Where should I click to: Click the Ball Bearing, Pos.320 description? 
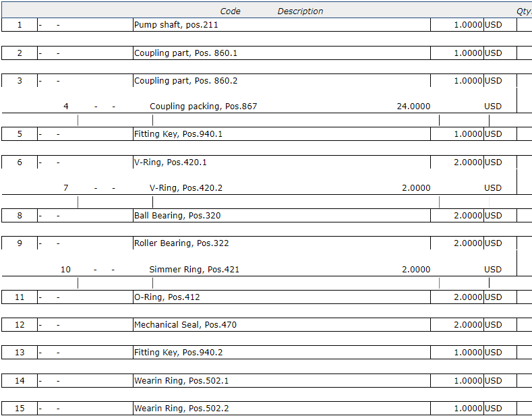click(x=177, y=216)
